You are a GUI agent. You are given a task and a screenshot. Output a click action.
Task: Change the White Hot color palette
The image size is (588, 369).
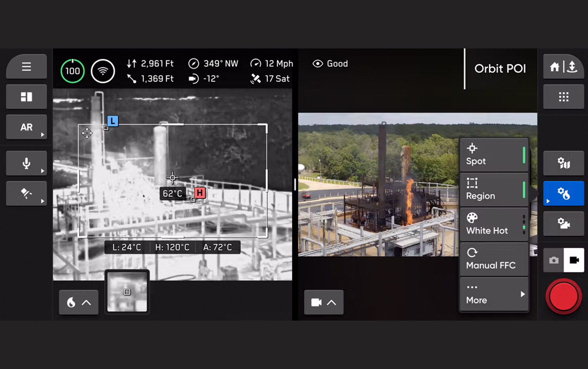click(494, 224)
